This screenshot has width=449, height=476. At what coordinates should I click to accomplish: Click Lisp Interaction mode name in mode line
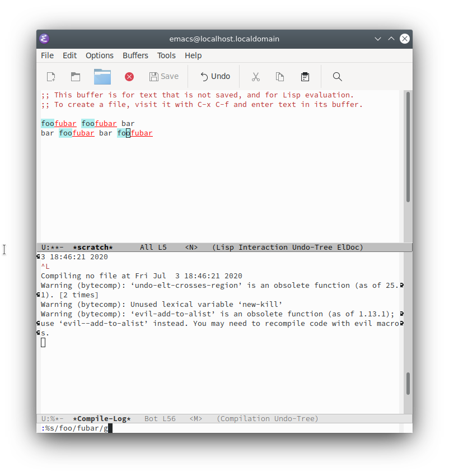[x=251, y=248]
